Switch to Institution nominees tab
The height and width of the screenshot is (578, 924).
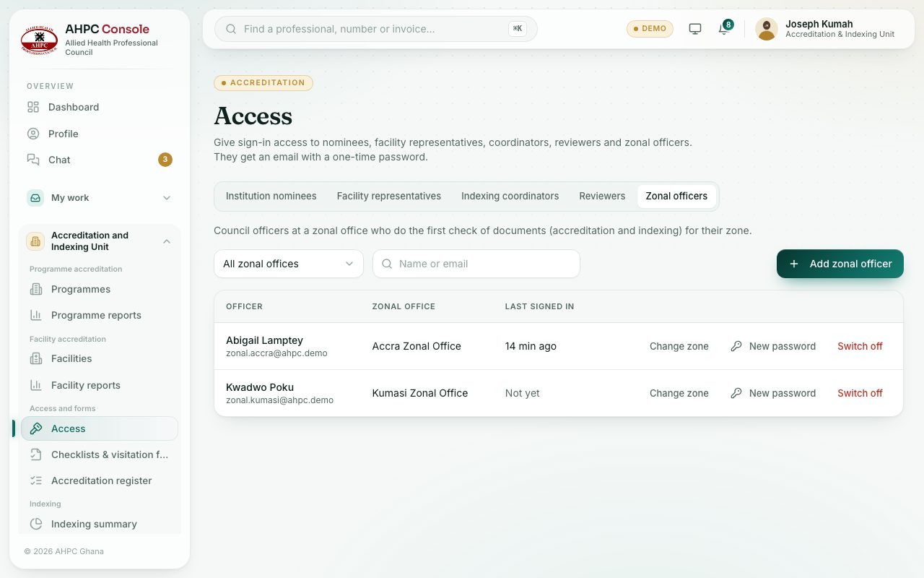click(x=271, y=196)
